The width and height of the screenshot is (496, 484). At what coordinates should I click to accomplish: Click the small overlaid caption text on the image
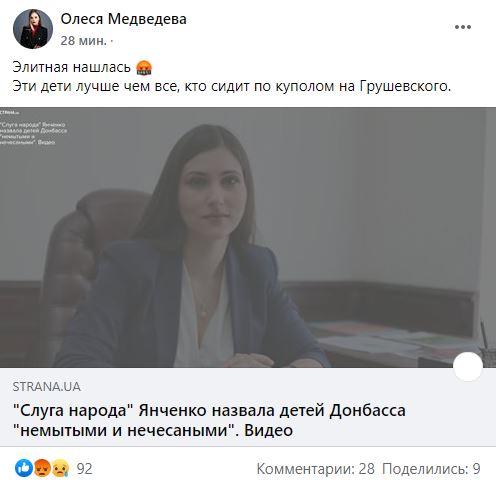(x=33, y=133)
